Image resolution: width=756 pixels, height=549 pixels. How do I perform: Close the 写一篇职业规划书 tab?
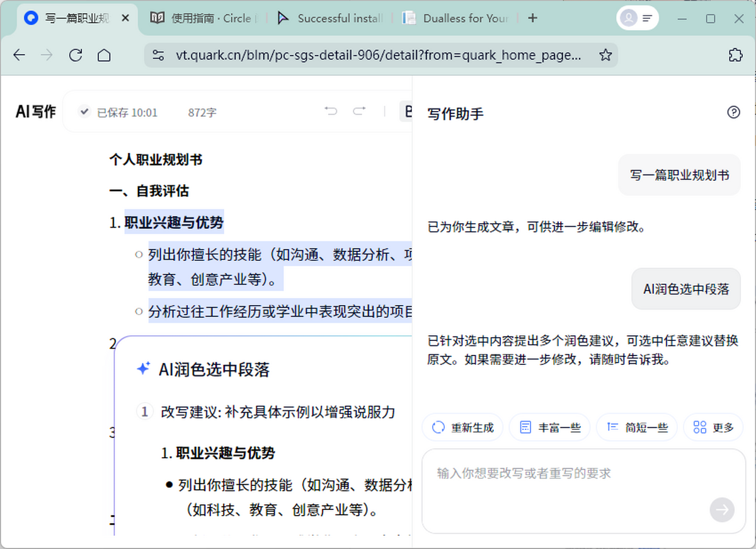(125, 18)
